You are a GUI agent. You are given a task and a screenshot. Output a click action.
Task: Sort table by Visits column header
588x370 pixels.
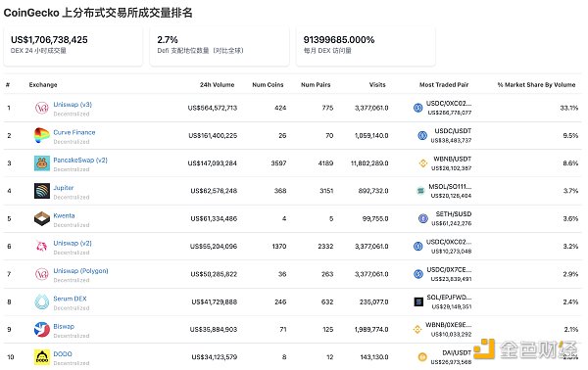click(x=377, y=84)
